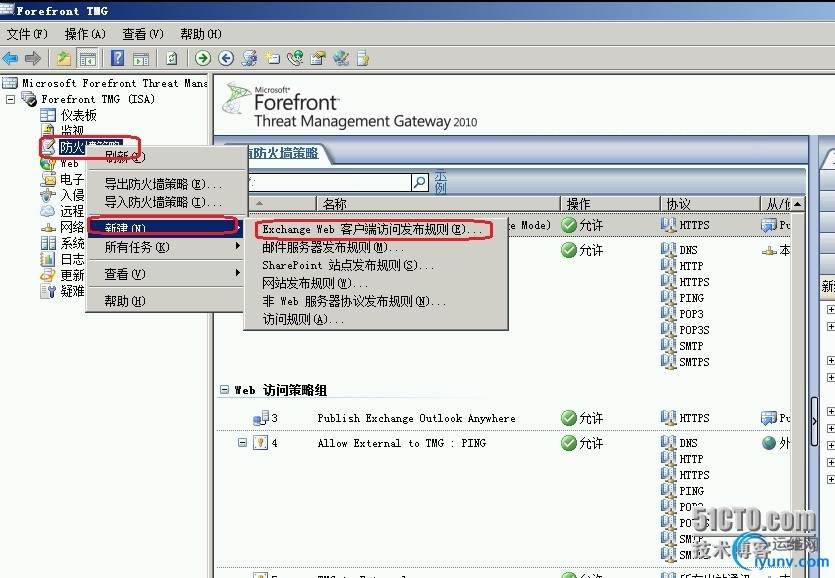835x578 pixels.
Task: Click the Refresh toolbar icon
Action: (x=171, y=58)
